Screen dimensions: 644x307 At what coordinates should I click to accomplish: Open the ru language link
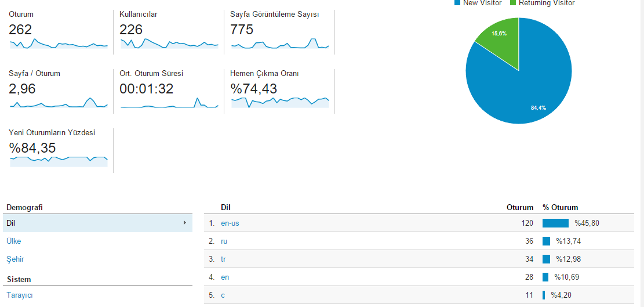[x=224, y=241]
